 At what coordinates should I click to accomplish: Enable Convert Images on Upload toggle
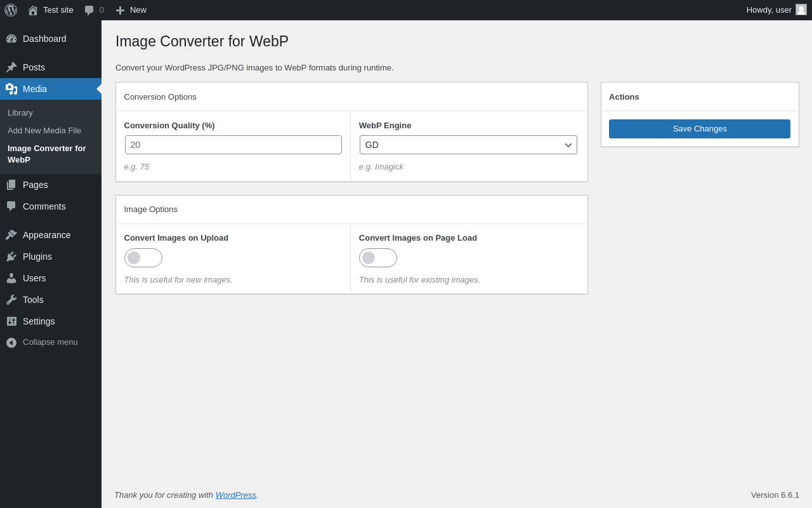click(143, 258)
